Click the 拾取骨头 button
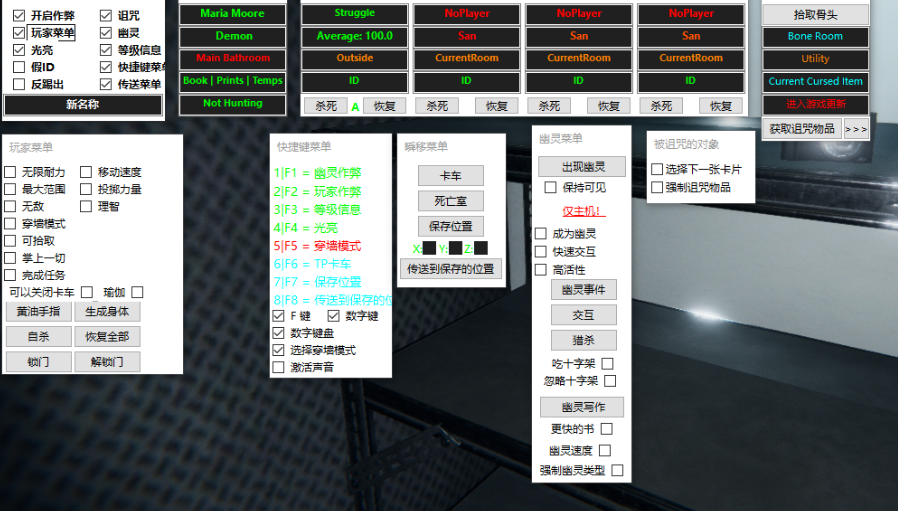The width and height of the screenshot is (898, 511). [x=816, y=15]
